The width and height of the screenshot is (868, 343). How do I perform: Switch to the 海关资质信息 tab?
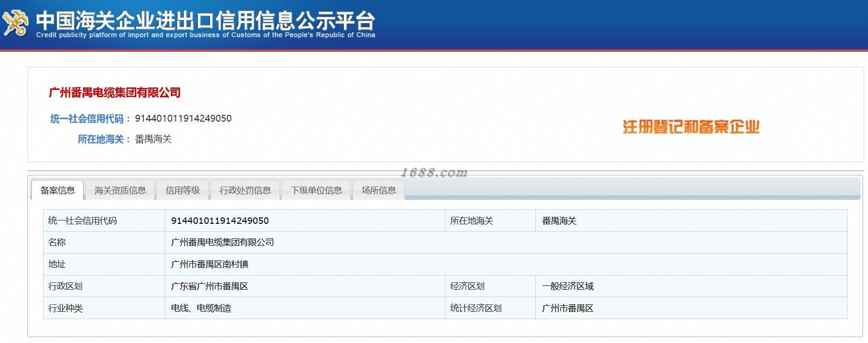tap(120, 190)
